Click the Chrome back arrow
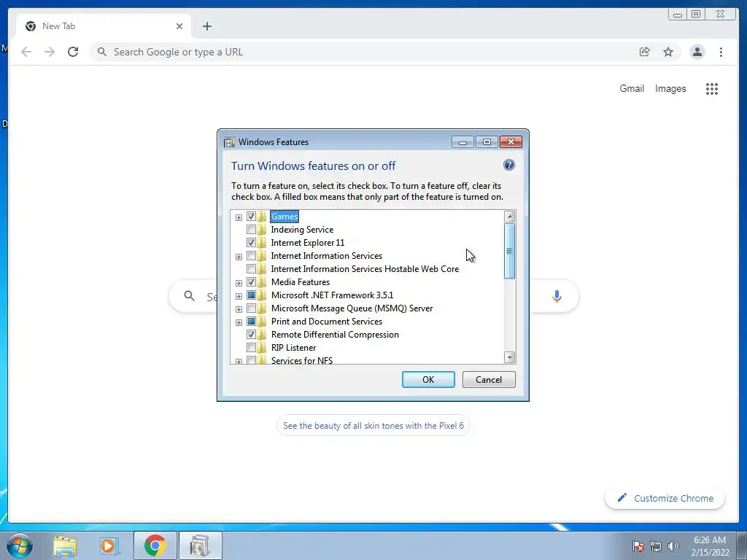 tap(26, 52)
